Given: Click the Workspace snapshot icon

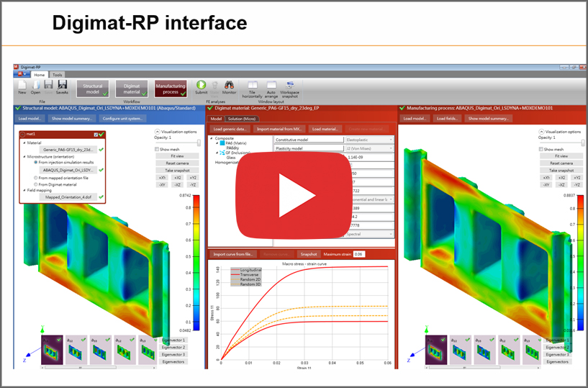Looking at the screenshot, I should (x=289, y=85).
